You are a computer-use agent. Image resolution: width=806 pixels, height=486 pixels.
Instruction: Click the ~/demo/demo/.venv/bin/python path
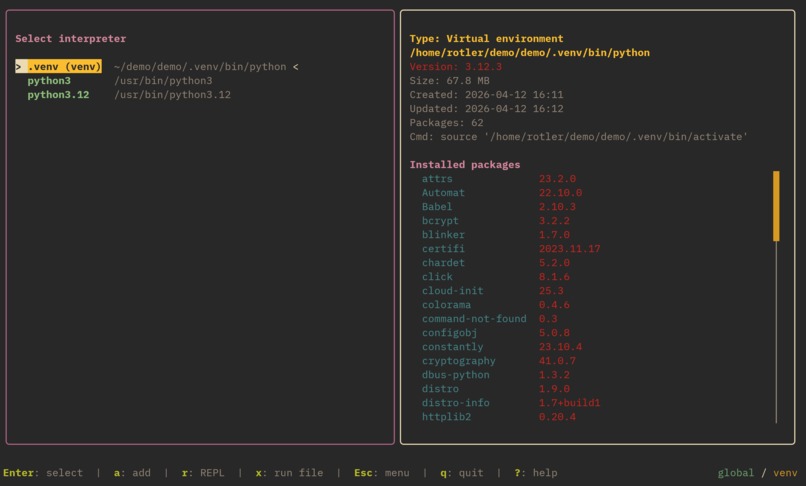tap(200, 66)
